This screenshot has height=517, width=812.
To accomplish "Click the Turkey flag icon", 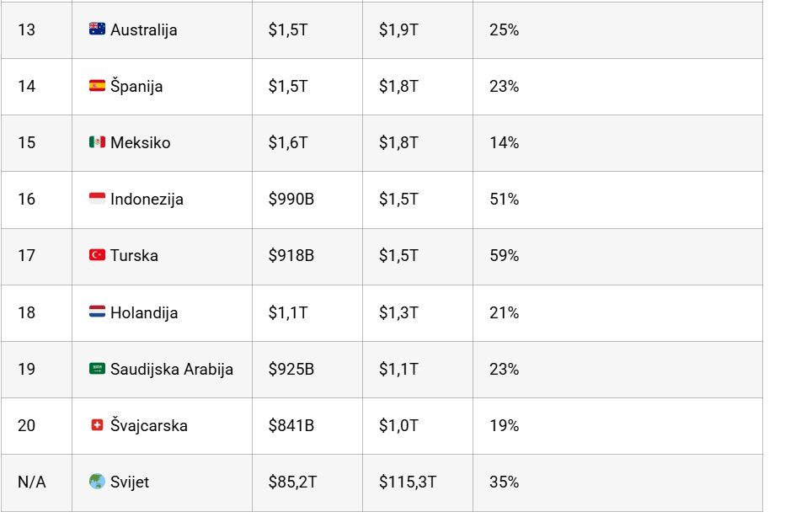I will (97, 255).
